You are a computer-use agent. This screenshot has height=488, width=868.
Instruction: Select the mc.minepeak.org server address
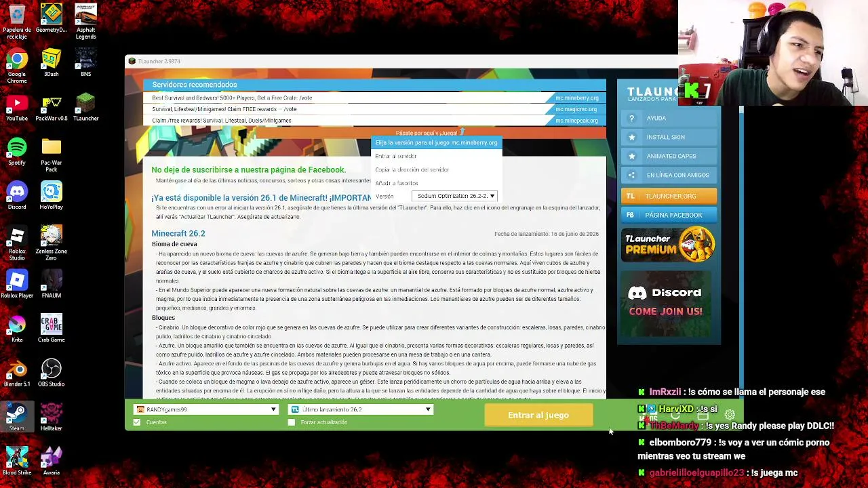(576, 121)
